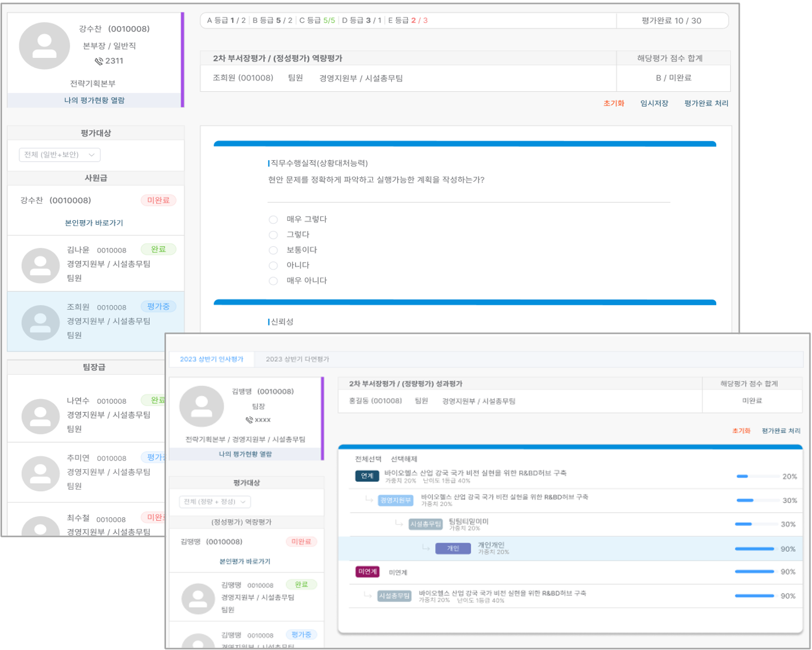The width and height of the screenshot is (812, 650).
Task: Click 나연수 avatar under 팀장급
Action: [x=40, y=416]
